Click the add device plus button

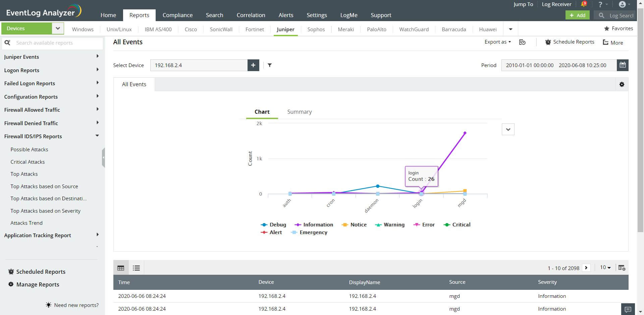click(253, 65)
